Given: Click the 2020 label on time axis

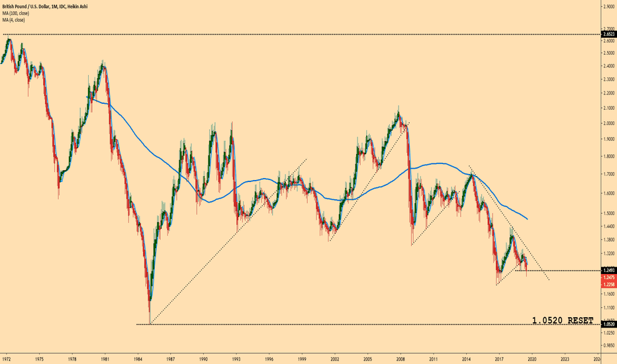Looking at the screenshot, I should 532,359.
